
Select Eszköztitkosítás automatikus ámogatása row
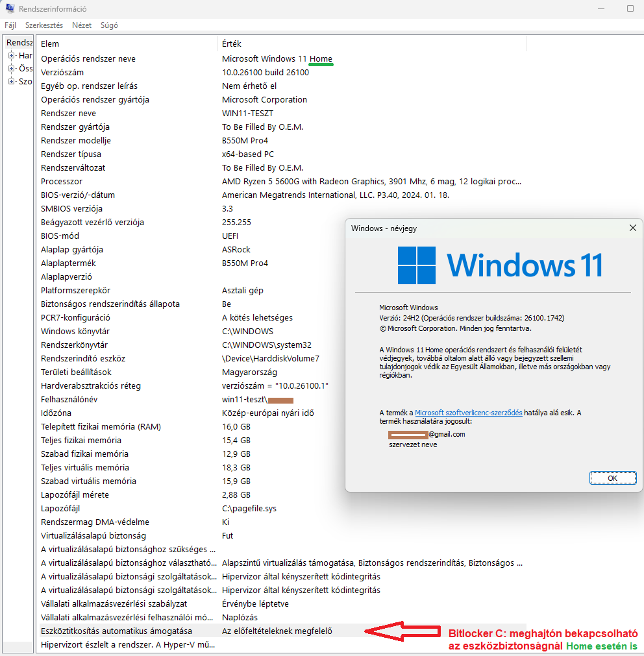283,631
